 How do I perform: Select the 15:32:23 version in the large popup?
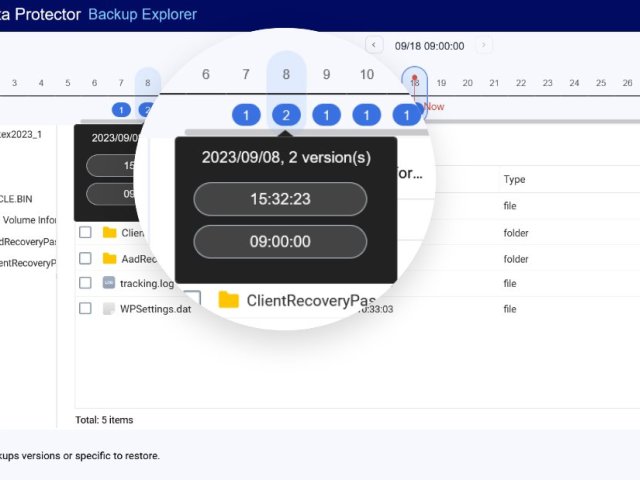click(x=280, y=199)
